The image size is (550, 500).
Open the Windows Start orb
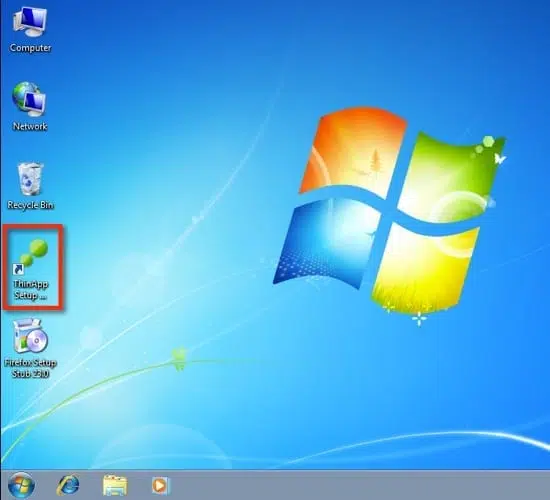pos(21,486)
